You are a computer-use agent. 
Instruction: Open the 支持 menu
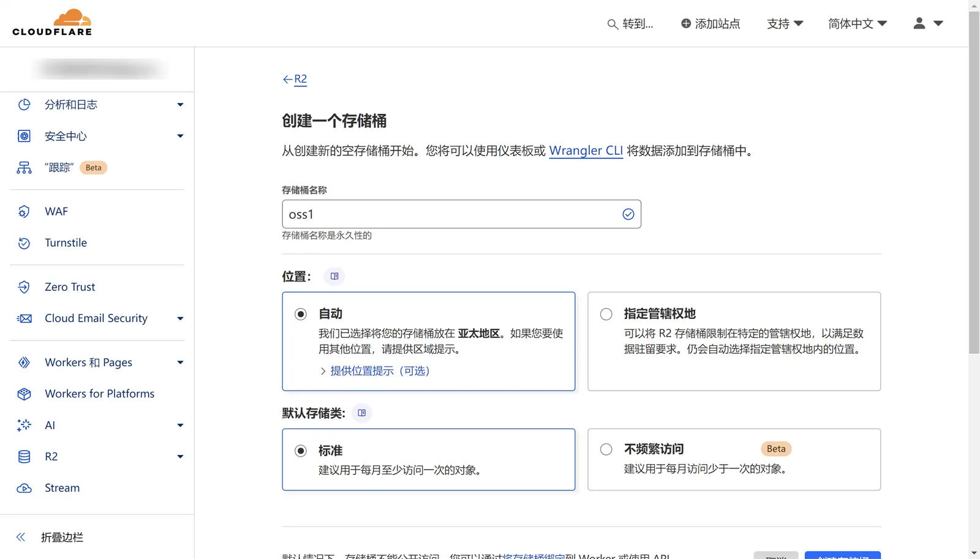[785, 23]
